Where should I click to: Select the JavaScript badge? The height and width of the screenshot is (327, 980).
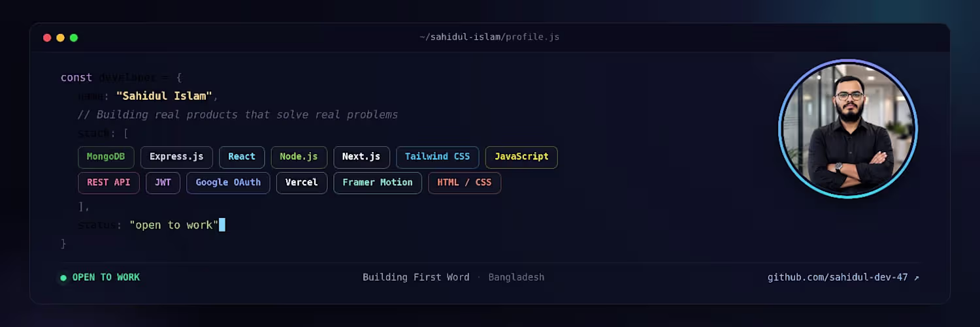click(x=521, y=157)
